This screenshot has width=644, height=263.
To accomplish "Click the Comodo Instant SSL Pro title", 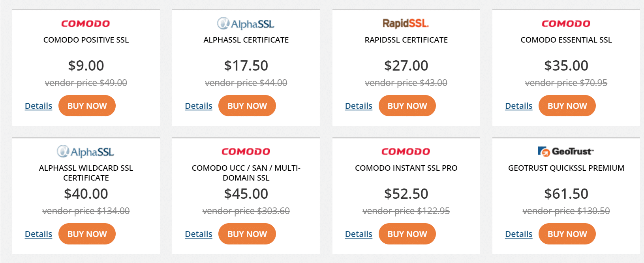I will (x=406, y=168).
